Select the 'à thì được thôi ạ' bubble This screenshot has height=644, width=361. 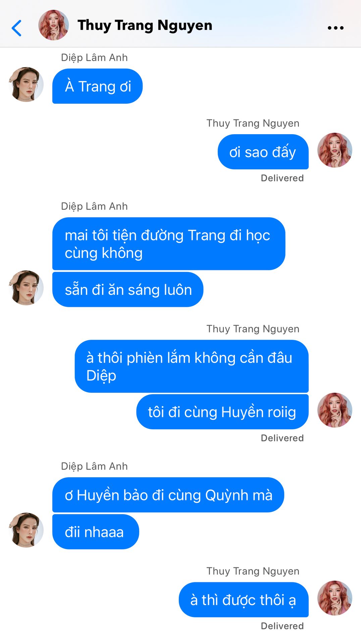click(x=244, y=600)
